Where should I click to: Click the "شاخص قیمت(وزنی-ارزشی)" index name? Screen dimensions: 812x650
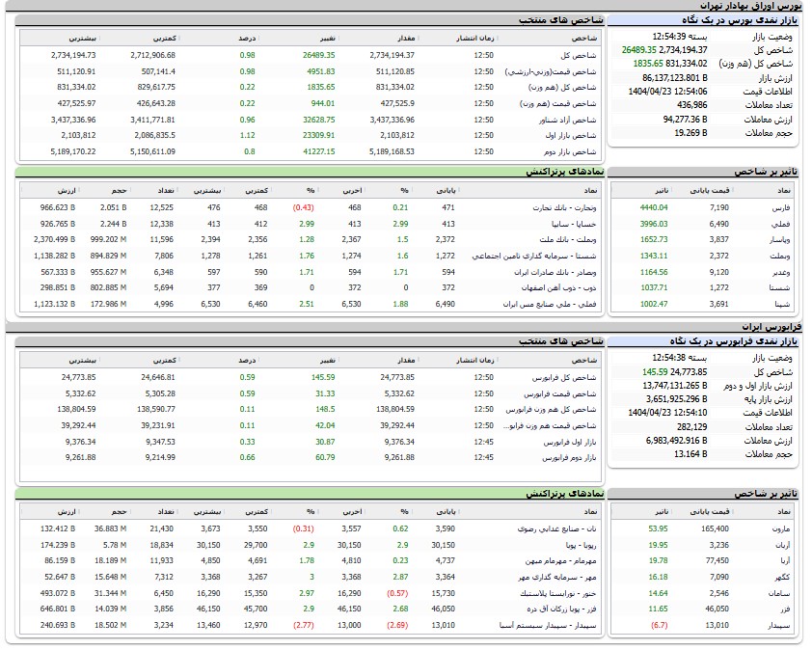(x=551, y=71)
